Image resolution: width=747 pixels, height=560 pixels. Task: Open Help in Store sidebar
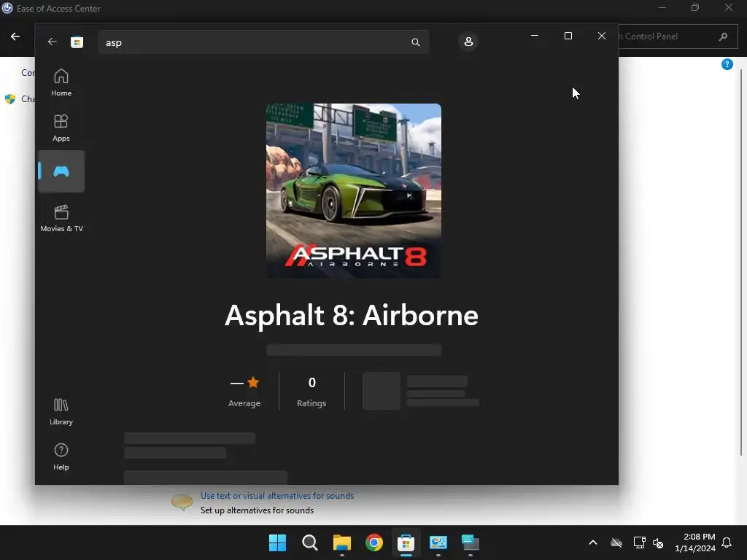61,456
